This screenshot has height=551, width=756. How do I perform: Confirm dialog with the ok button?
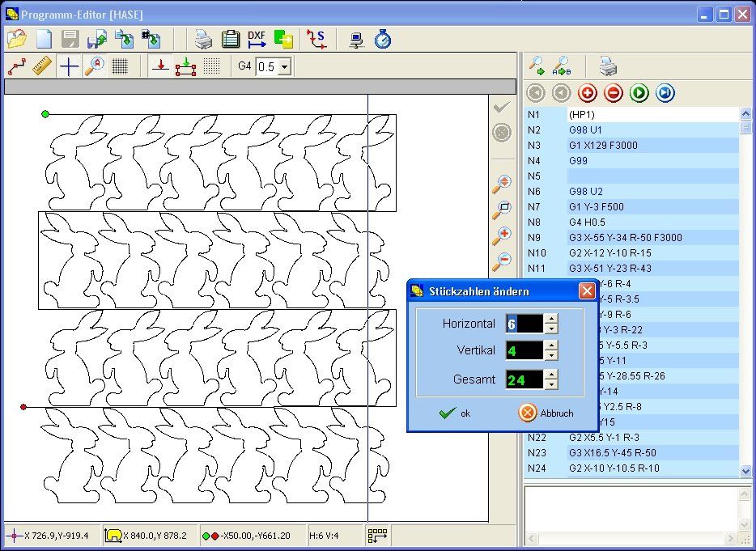click(x=456, y=413)
